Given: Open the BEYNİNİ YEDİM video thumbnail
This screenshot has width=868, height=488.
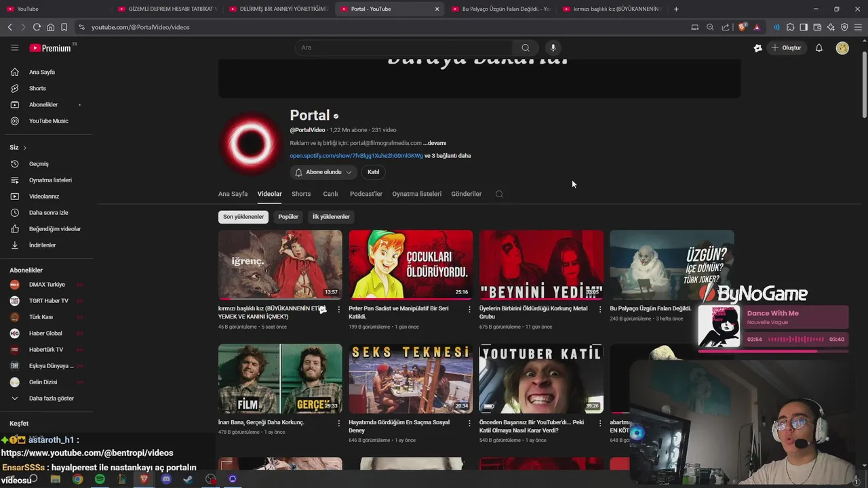Looking at the screenshot, I should pos(541,265).
